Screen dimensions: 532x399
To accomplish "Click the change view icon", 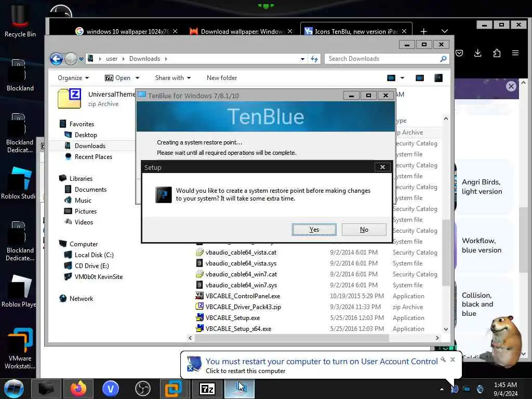I will click(x=391, y=78).
